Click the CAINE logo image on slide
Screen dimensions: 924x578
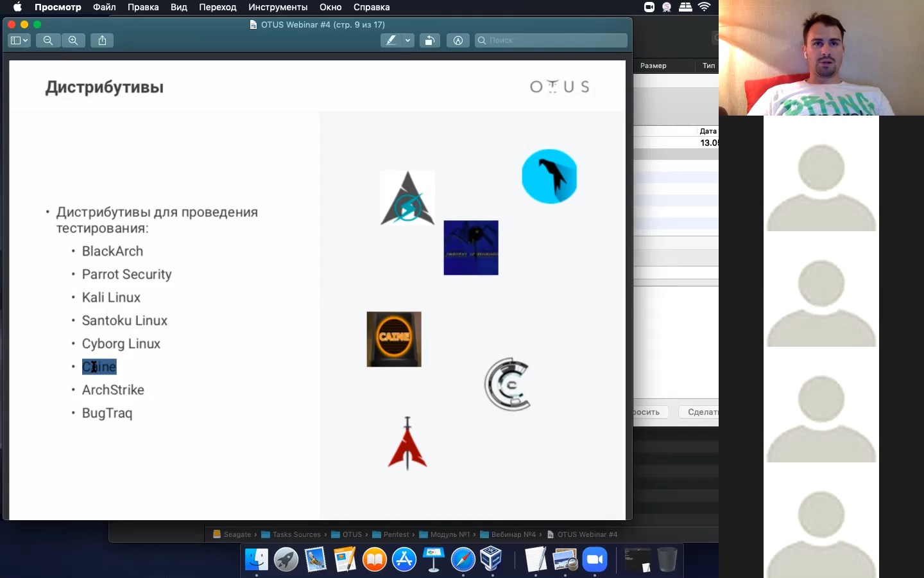(x=394, y=339)
